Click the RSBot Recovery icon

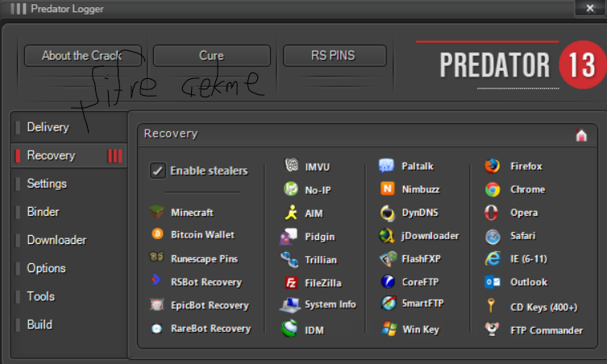click(156, 279)
